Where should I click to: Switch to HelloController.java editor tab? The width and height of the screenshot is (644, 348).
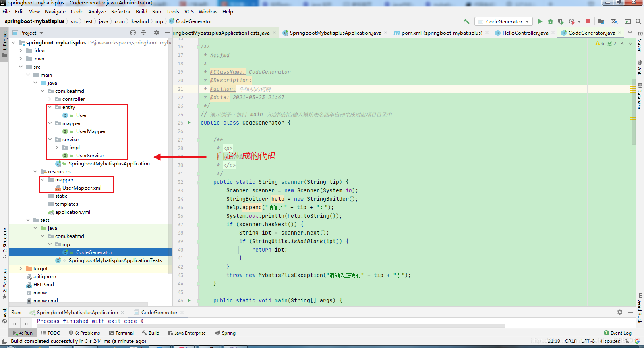pyautogui.click(x=525, y=33)
